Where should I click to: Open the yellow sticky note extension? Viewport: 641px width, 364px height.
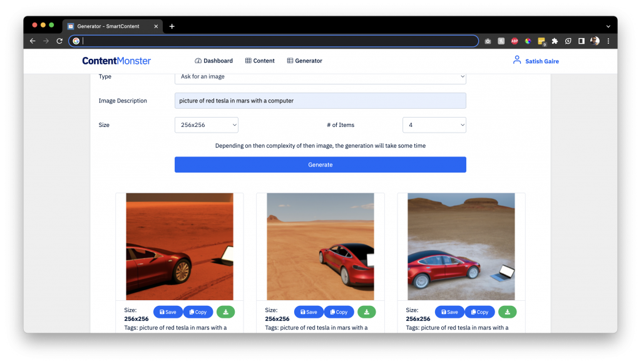tap(541, 41)
